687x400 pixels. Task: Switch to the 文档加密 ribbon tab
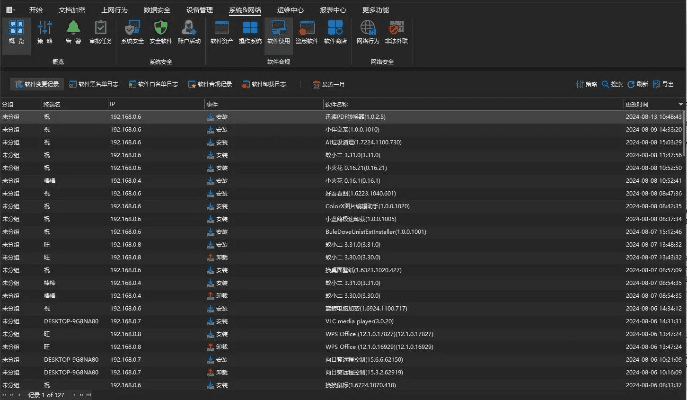coord(71,8)
